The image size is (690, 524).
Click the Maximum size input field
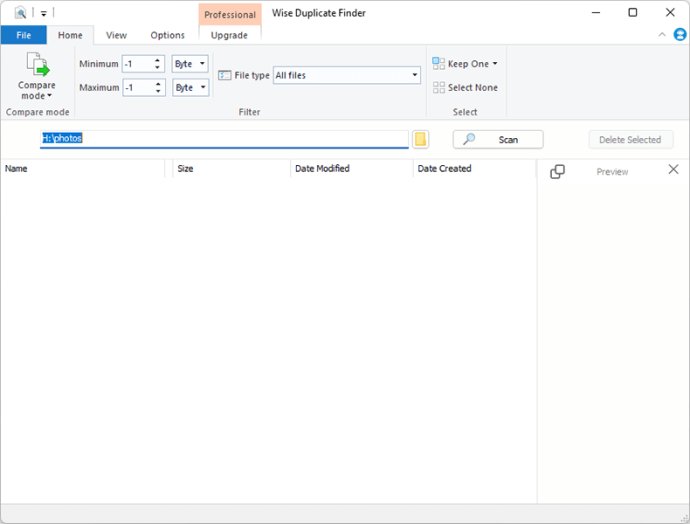coord(138,88)
